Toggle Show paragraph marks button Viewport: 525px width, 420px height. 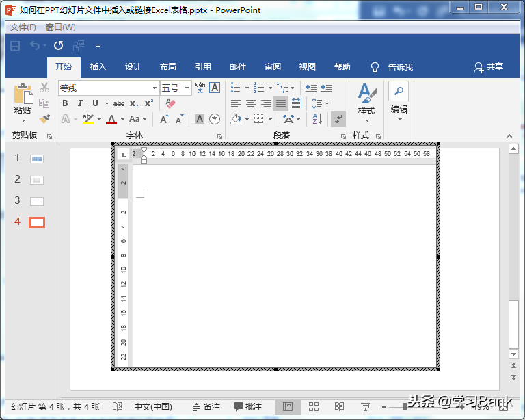(338, 119)
